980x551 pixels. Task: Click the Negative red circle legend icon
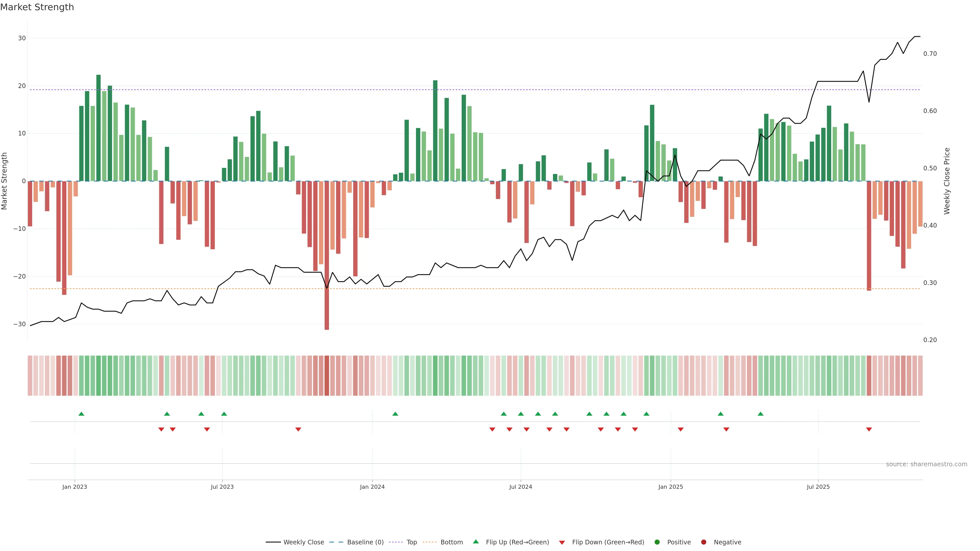pyautogui.click(x=703, y=542)
